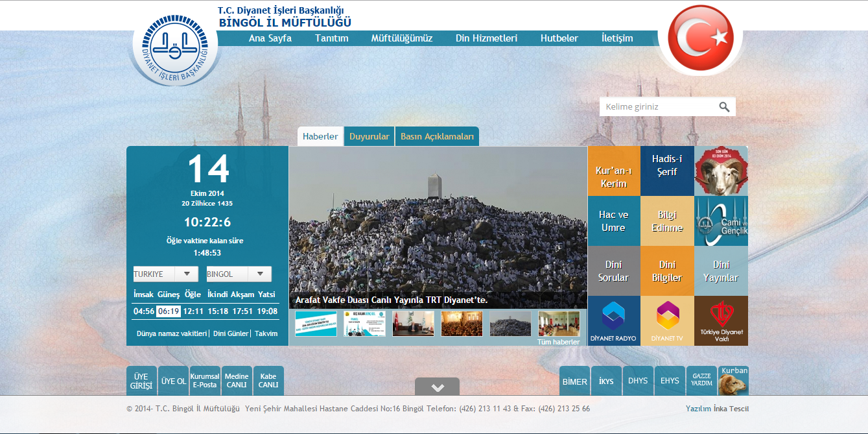This screenshot has height=434, width=868.
Task: Open the Diyanet TV tile
Action: [667, 321]
